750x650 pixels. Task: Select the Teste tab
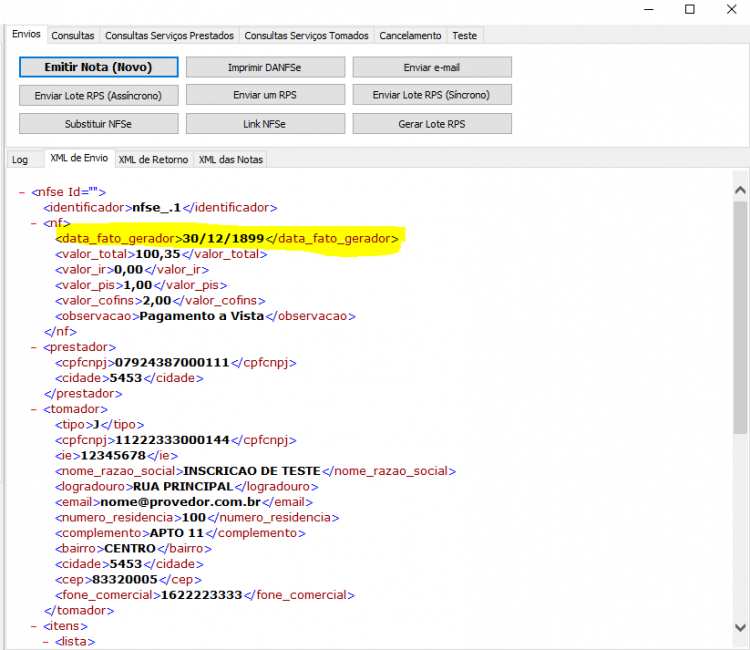(x=465, y=35)
